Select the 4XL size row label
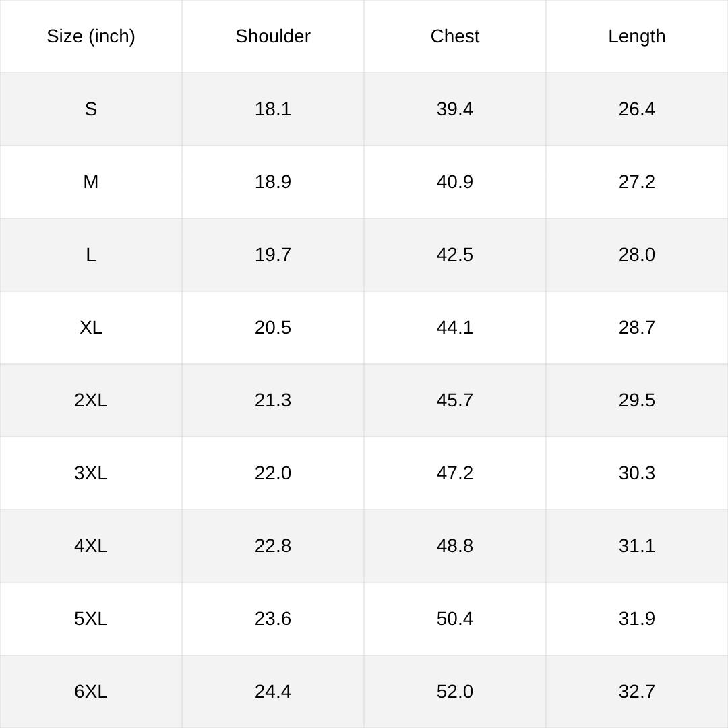 [x=91, y=545]
